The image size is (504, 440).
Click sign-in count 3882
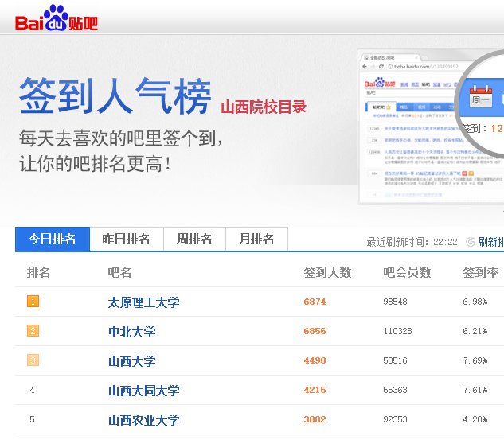pyautogui.click(x=315, y=419)
